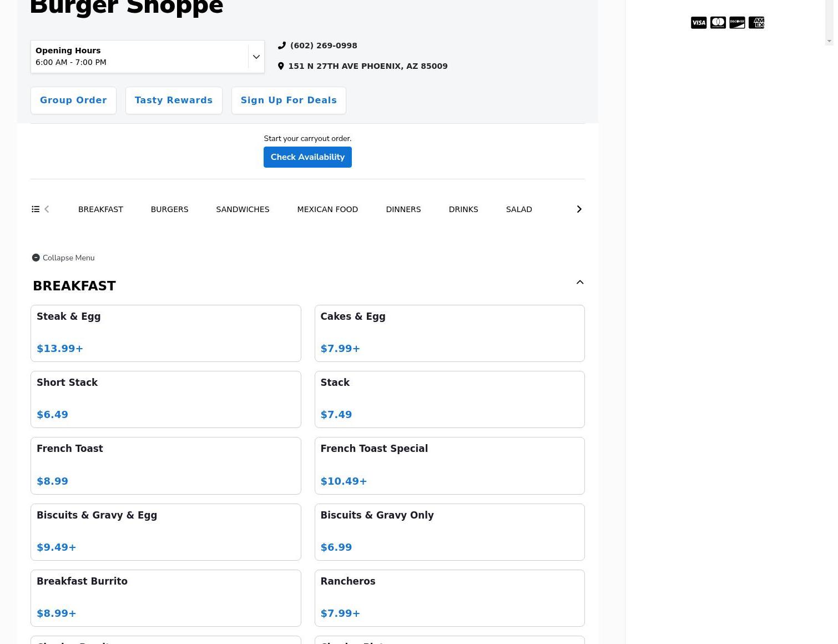Viewport: 838px width, 644px height.
Task: Click the $6.99 Biscuits & Gravy Only price
Action: [336, 547]
